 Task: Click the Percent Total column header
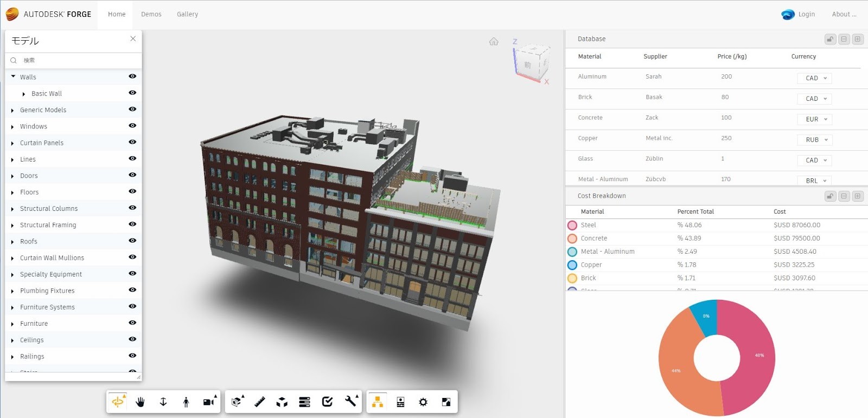click(x=695, y=212)
